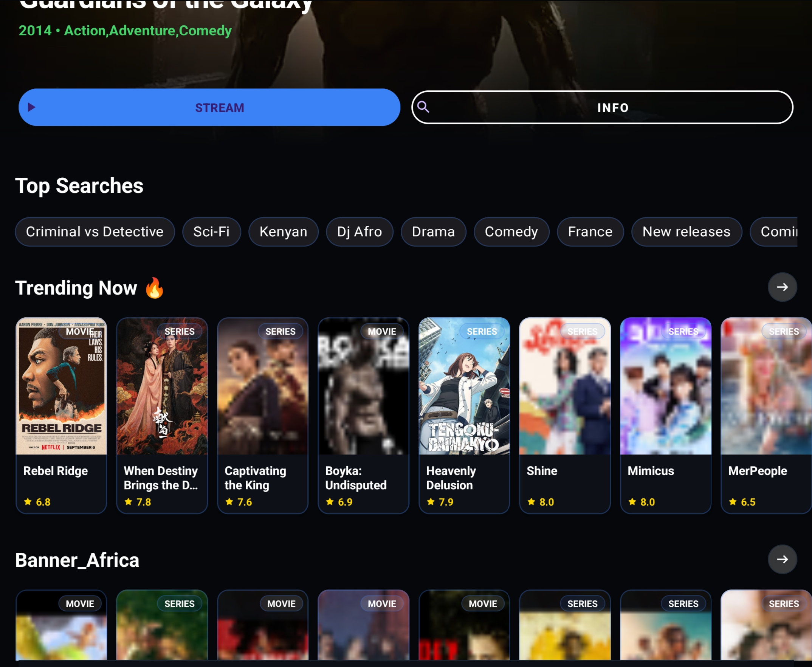
Task: Click the arrow beside Banner_Africa
Action: (782, 559)
